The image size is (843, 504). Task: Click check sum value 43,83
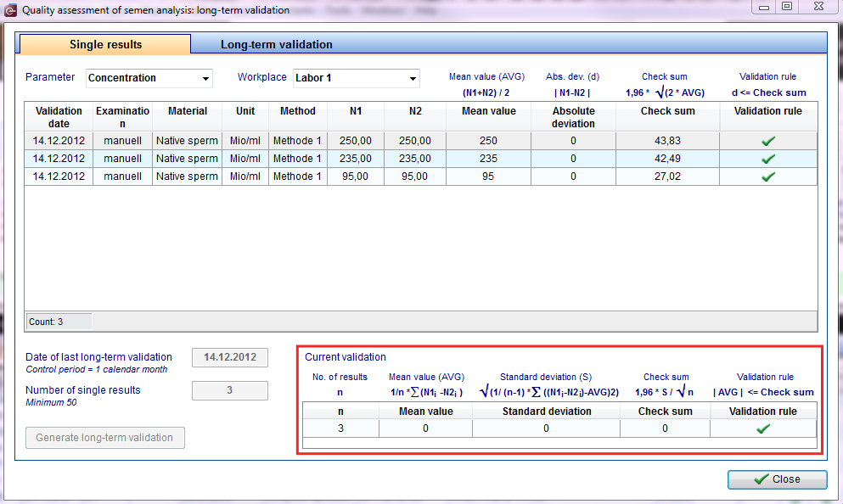click(x=668, y=141)
